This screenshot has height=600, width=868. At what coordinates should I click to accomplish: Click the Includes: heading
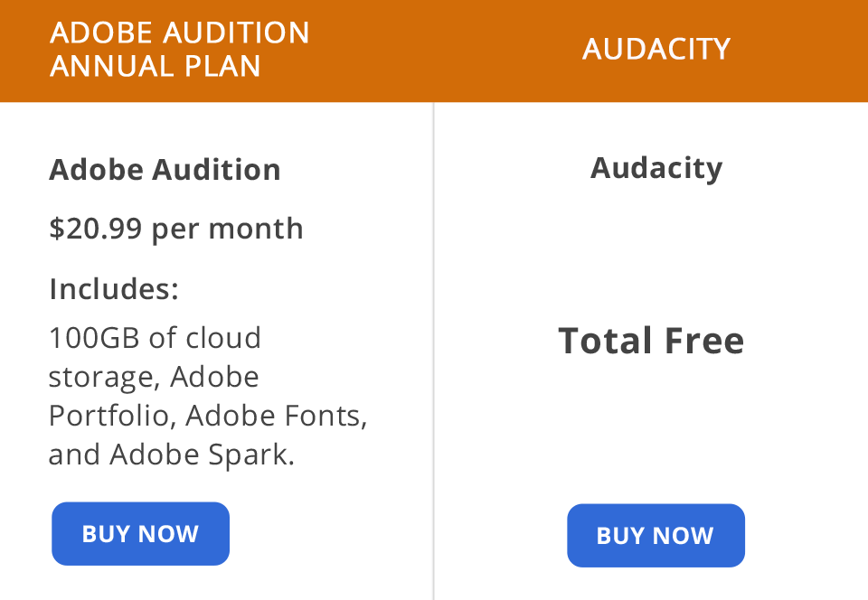point(114,288)
